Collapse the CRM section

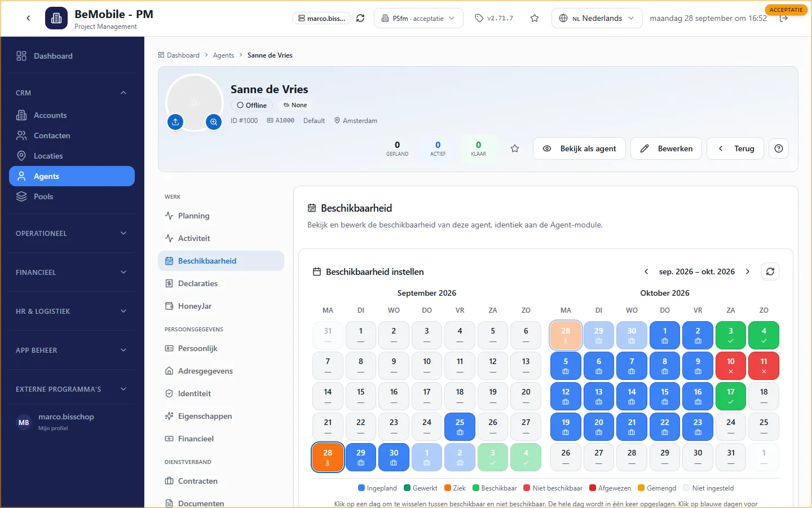(72, 93)
